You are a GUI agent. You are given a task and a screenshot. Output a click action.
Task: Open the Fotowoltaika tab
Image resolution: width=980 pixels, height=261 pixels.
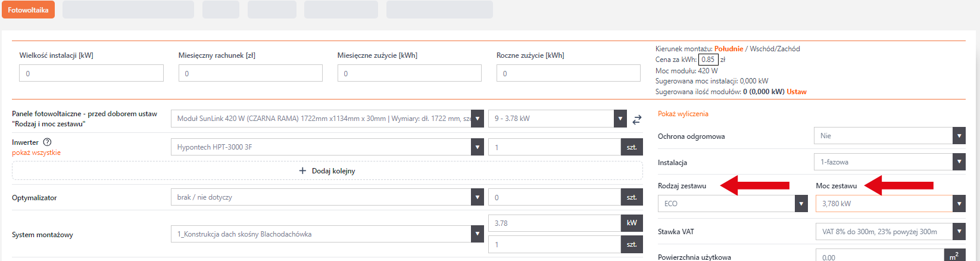[x=28, y=10]
